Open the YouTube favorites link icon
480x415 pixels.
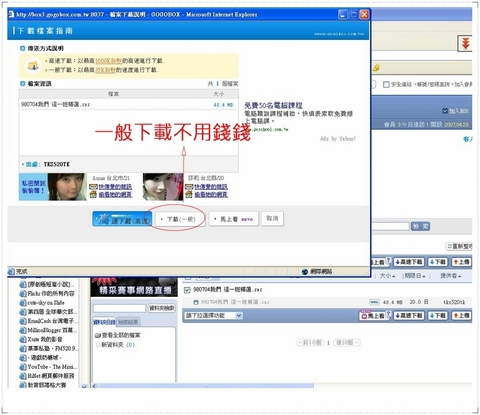[23, 367]
